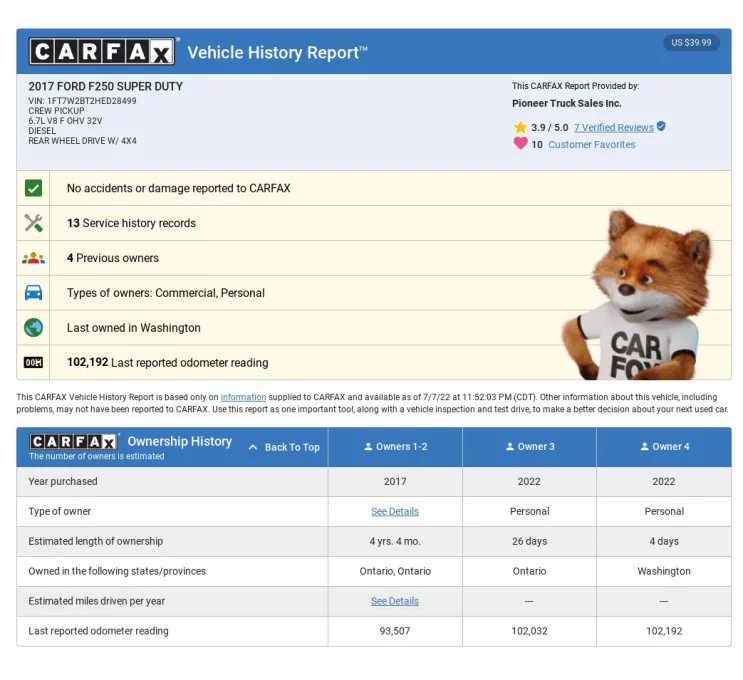Click the odometer reading icon

(x=33, y=363)
